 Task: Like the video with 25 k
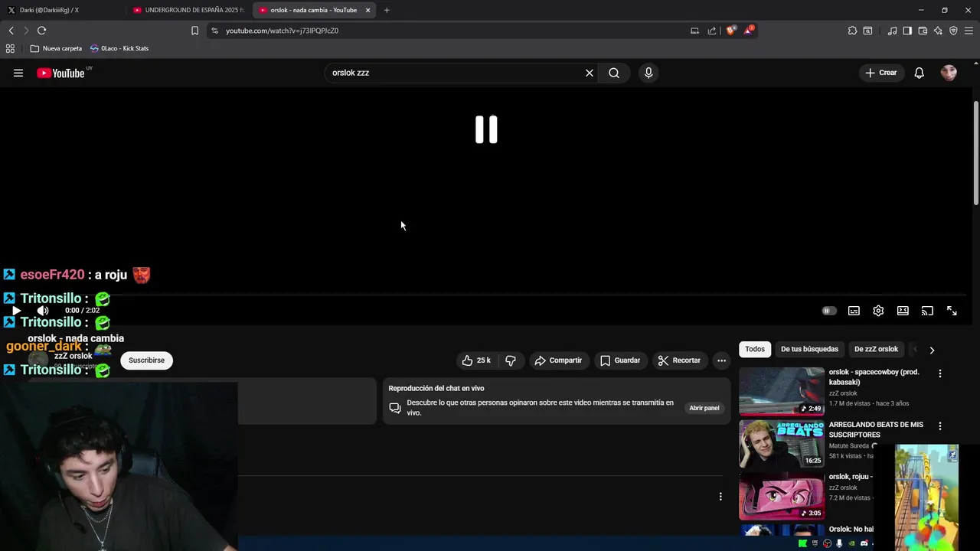(x=476, y=360)
